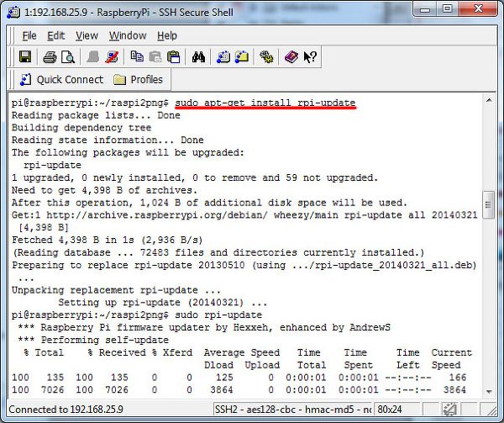This screenshot has height=423, width=504.
Task: Click 'Need to get 4,398 B of archives.' line
Action: click(104, 190)
